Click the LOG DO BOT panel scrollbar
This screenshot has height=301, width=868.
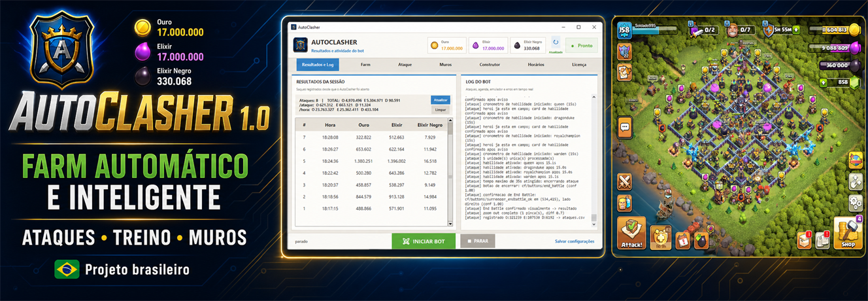tap(594, 160)
